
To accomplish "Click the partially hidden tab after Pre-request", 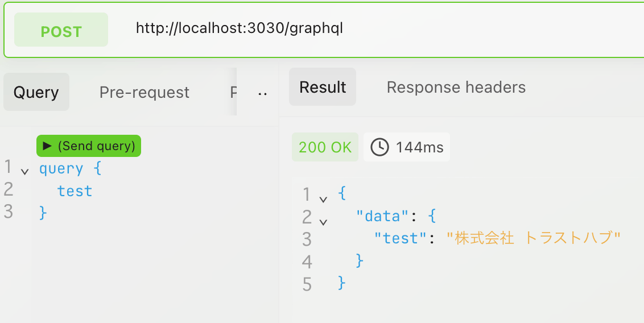I will (x=233, y=92).
